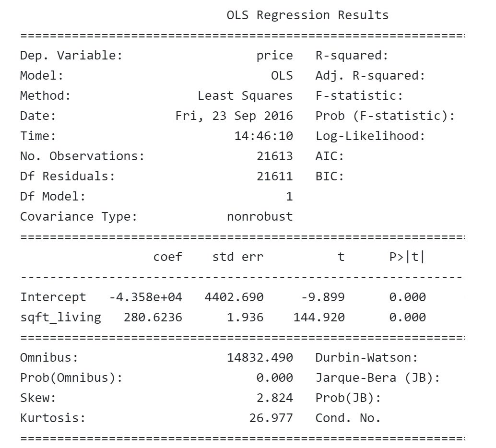
Task: Select the Df Residuals value 21611
Action: coord(274,176)
